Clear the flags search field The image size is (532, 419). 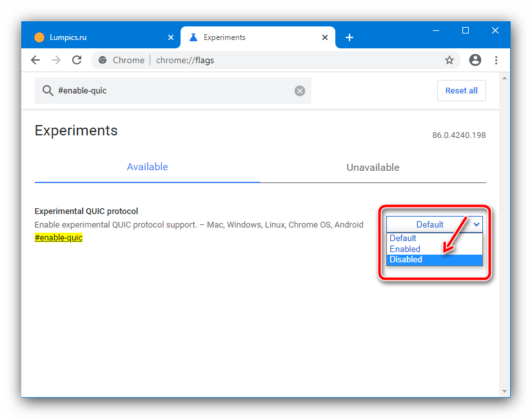300,91
